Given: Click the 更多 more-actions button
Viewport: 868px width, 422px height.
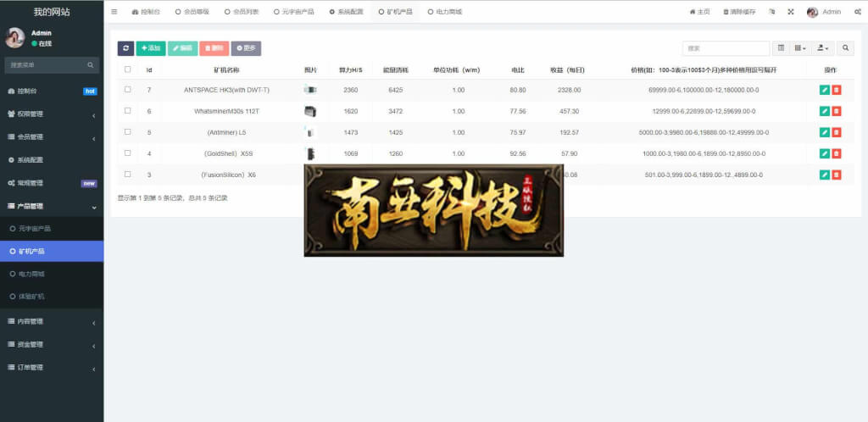Looking at the screenshot, I should [247, 48].
